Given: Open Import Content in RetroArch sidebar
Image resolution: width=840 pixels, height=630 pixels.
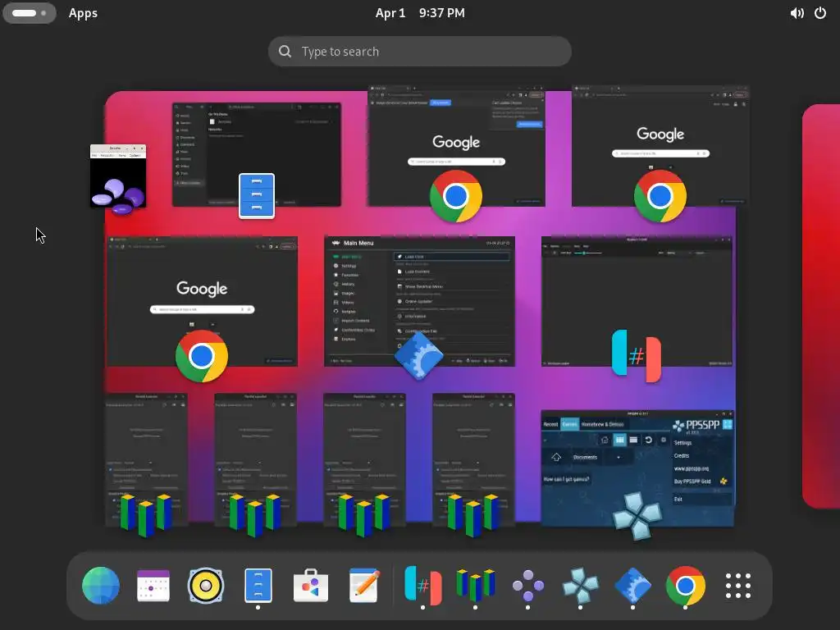Looking at the screenshot, I should click(351, 321).
